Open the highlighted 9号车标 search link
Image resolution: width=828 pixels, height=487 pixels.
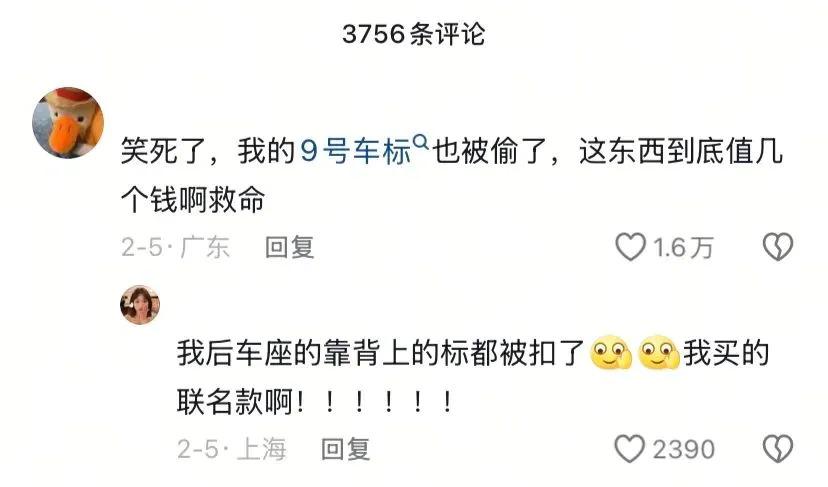coord(355,151)
